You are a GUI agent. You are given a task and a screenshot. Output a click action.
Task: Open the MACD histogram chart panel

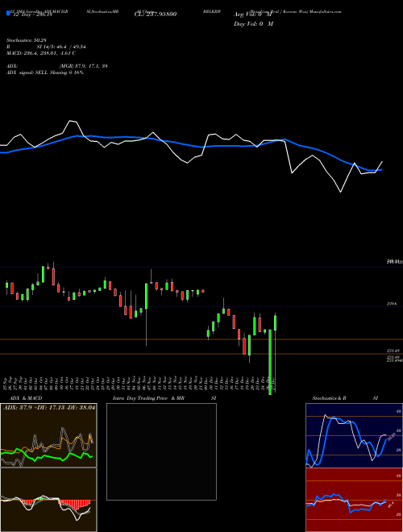click(48, 500)
